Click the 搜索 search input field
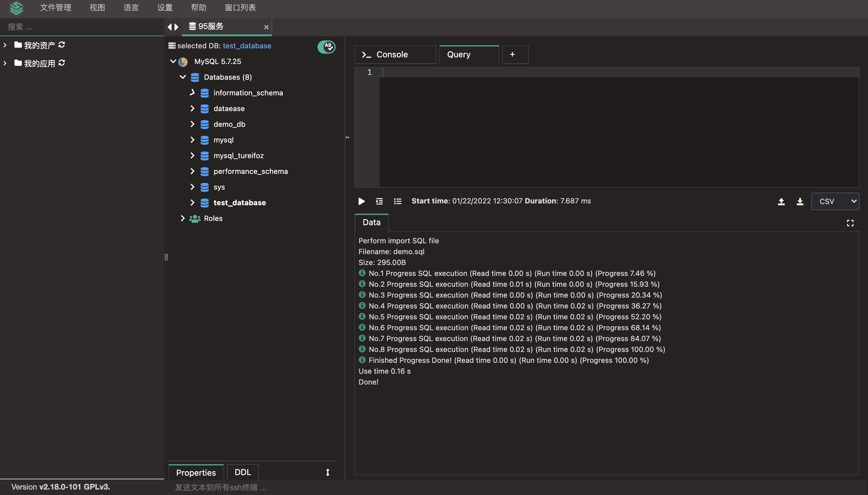The height and width of the screenshot is (495, 868). coord(81,27)
